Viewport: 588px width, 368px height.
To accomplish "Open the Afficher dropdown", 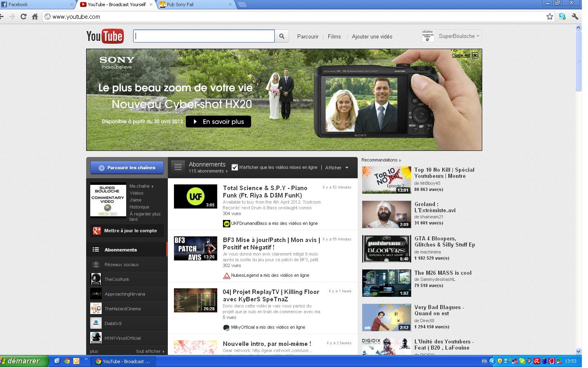I will (337, 168).
